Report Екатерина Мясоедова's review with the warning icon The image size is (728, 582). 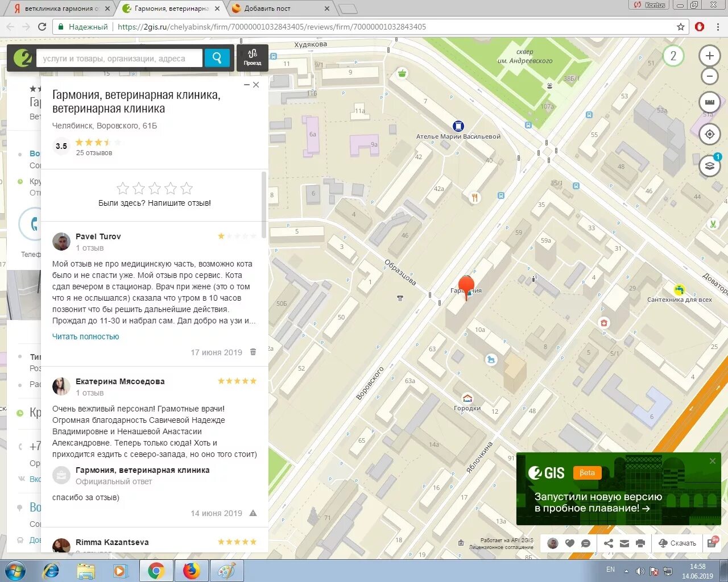click(253, 513)
